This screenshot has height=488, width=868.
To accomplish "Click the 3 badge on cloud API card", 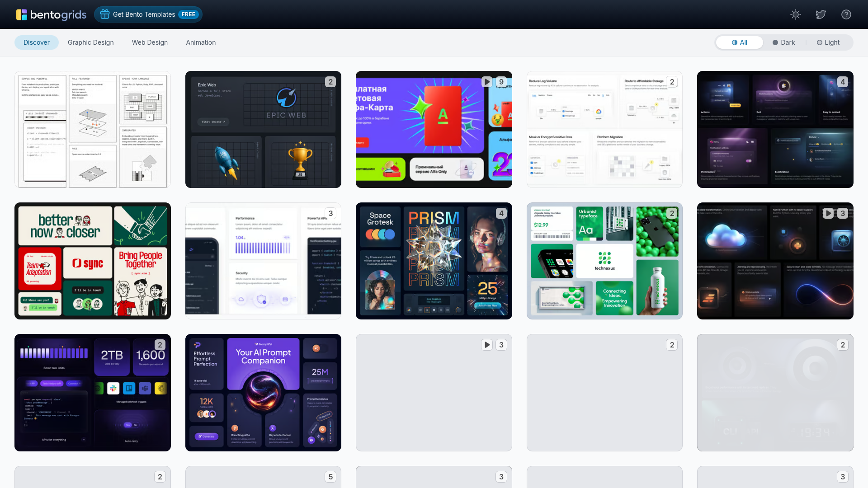I will click(x=843, y=213).
